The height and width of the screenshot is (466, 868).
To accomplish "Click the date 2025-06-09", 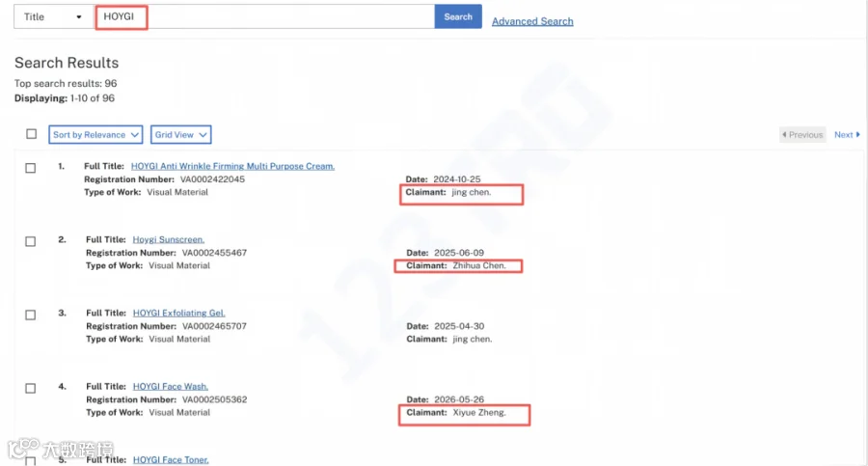I will click(459, 253).
